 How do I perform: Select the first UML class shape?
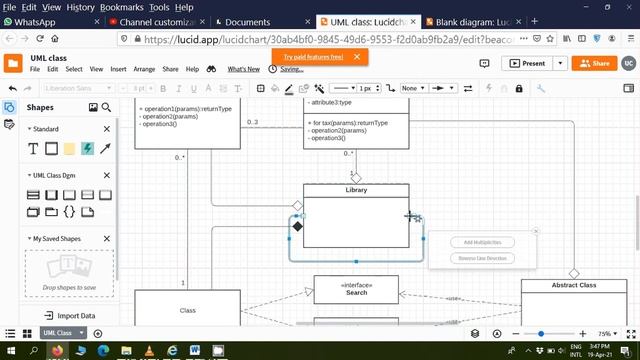coord(33,195)
